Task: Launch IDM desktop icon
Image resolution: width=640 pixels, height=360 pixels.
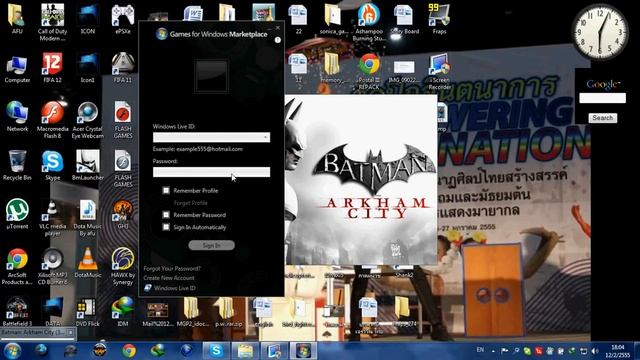Action: 123,311
